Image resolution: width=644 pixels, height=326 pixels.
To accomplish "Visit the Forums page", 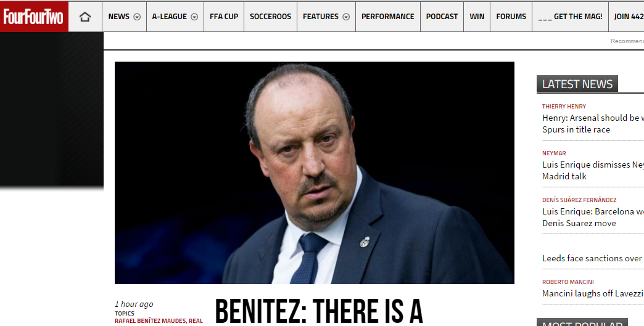I will point(511,17).
